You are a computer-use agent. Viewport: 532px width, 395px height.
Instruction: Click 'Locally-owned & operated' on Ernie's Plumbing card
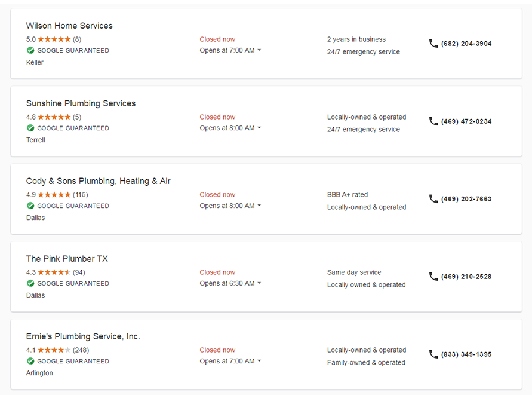tap(367, 350)
